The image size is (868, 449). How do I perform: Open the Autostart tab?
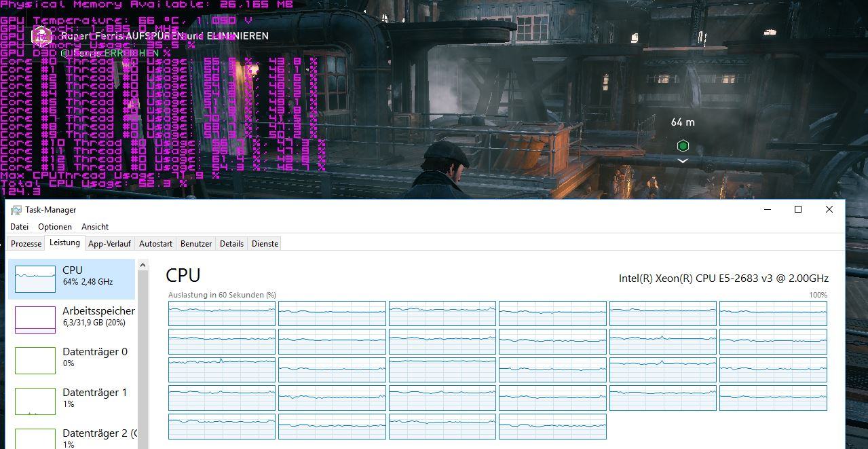click(x=156, y=244)
